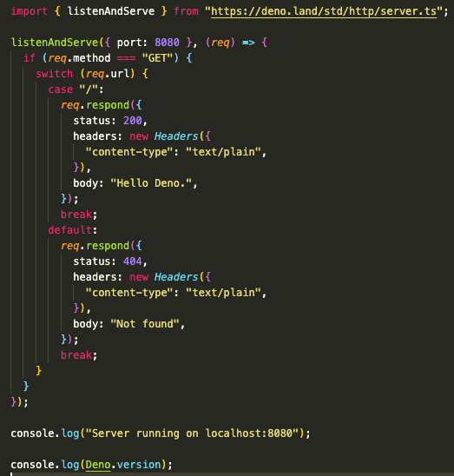454x476 pixels.
Task: Click the 'case' keyword
Action: click(61, 89)
